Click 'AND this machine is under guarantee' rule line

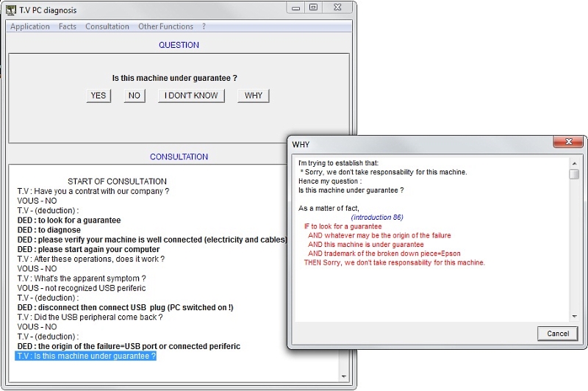[x=365, y=245]
